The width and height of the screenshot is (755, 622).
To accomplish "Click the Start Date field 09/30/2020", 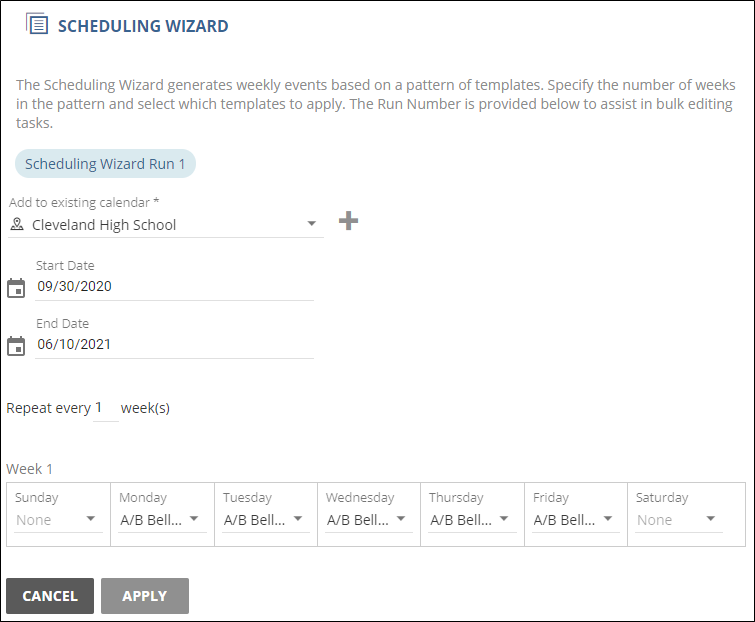I will pos(174,287).
